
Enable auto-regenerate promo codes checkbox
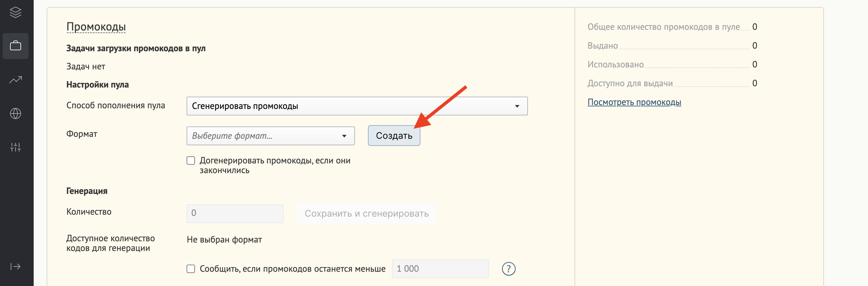pyautogui.click(x=191, y=161)
